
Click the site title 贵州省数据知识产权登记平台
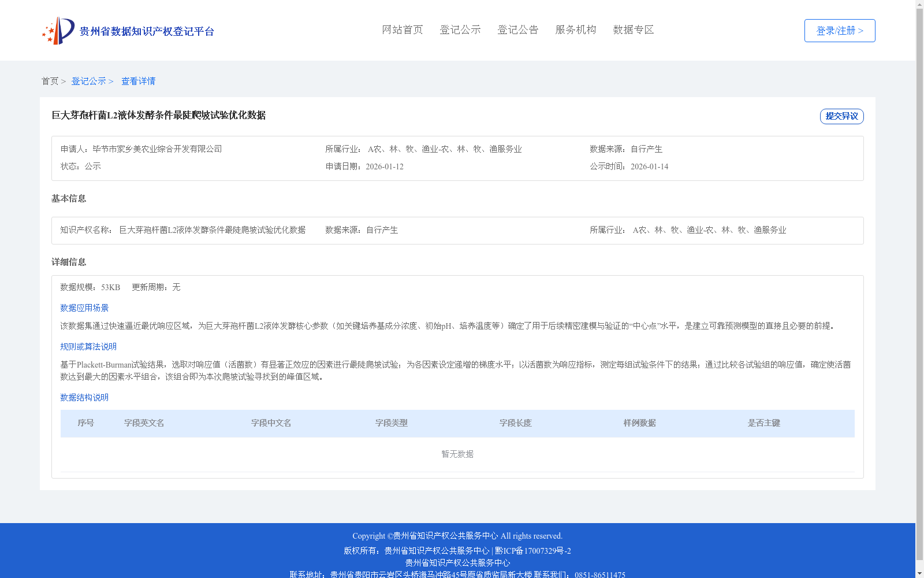coord(147,31)
